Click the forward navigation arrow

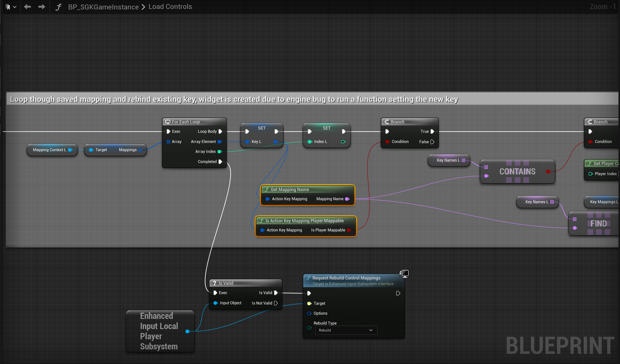[x=42, y=7]
